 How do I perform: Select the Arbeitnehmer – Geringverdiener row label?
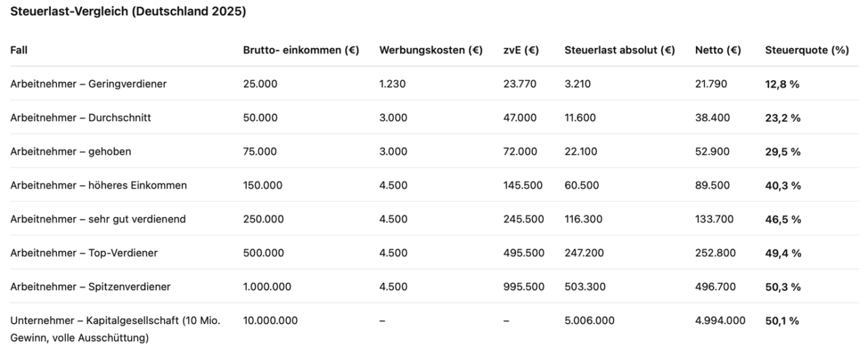[88, 83]
